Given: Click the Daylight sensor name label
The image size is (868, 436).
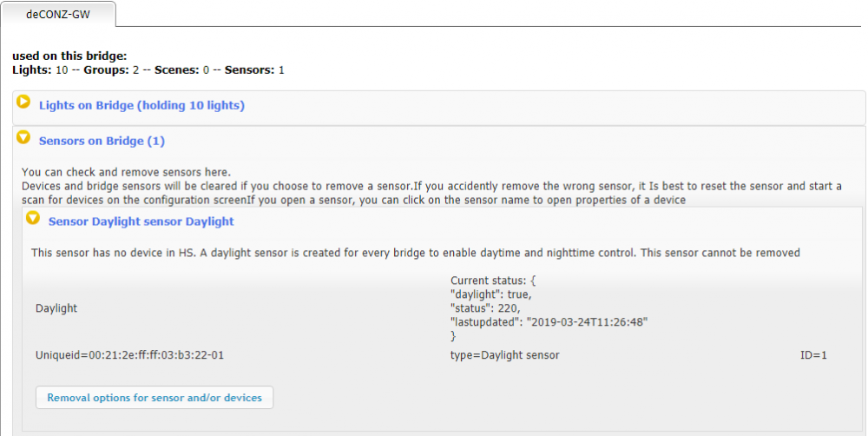Looking at the screenshot, I should pos(56,308).
